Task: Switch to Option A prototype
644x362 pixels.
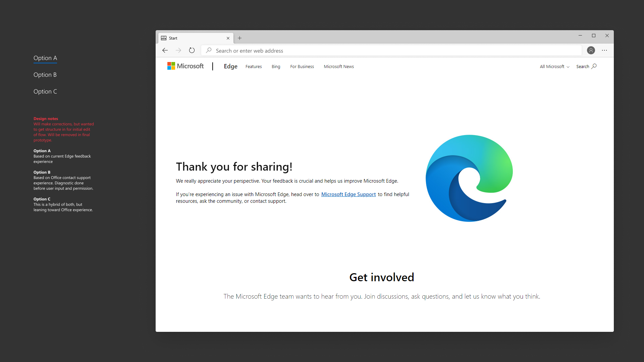Action: [x=45, y=58]
